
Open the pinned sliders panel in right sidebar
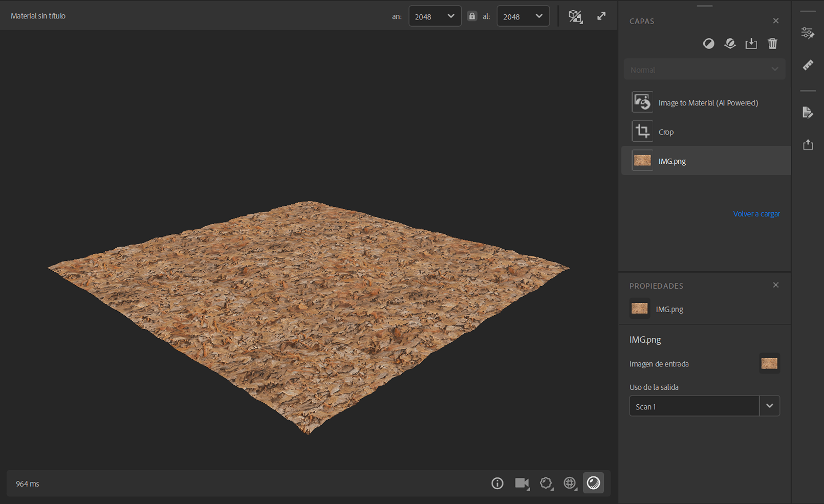pyautogui.click(x=808, y=33)
